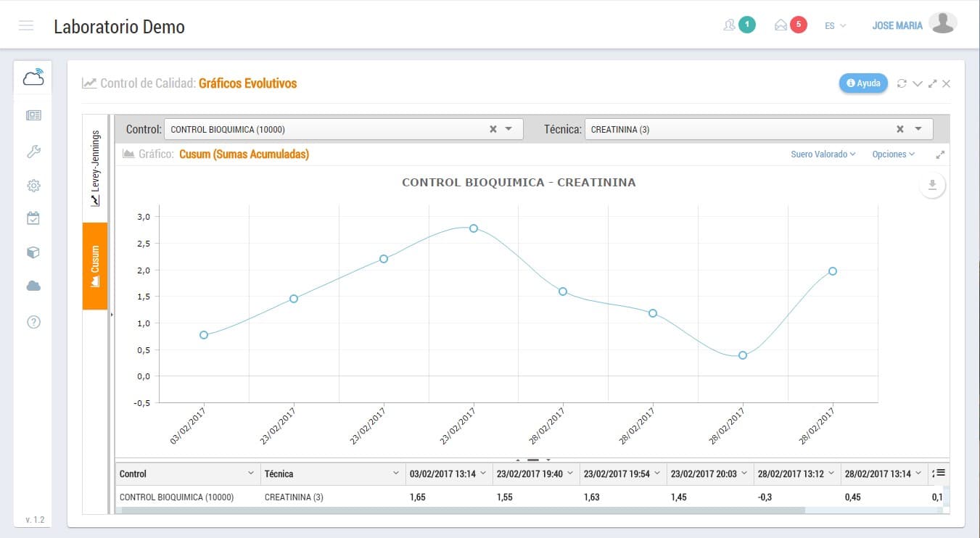Select the 0,45 value cell

884,497
